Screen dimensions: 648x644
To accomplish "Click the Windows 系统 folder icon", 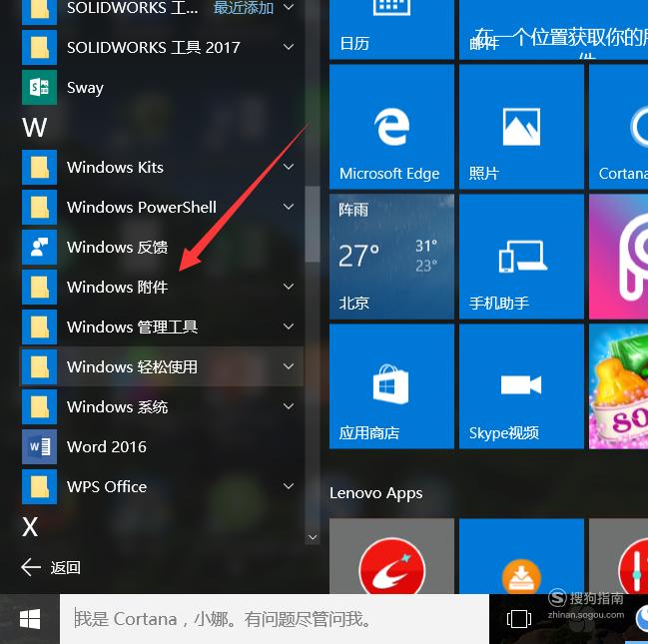I will pyautogui.click(x=39, y=406).
